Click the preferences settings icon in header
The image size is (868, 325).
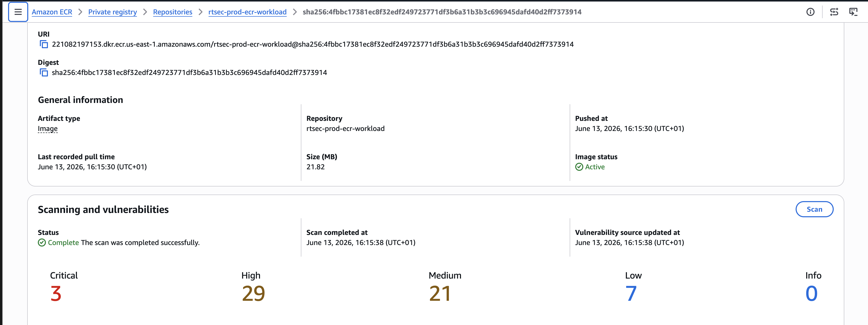834,12
